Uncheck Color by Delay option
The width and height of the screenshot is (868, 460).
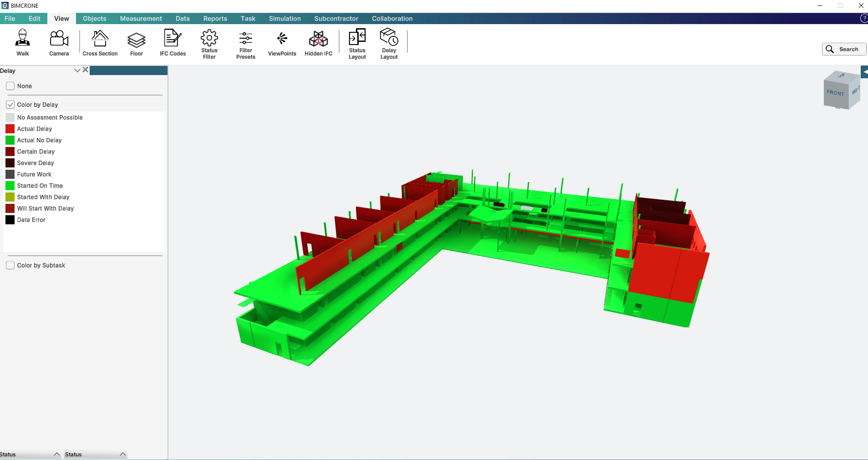tap(10, 105)
